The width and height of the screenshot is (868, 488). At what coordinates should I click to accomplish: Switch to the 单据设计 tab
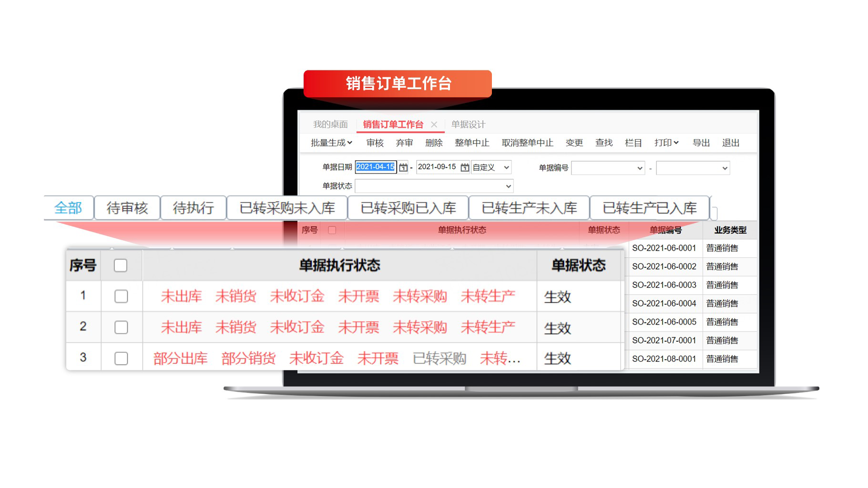(x=468, y=124)
